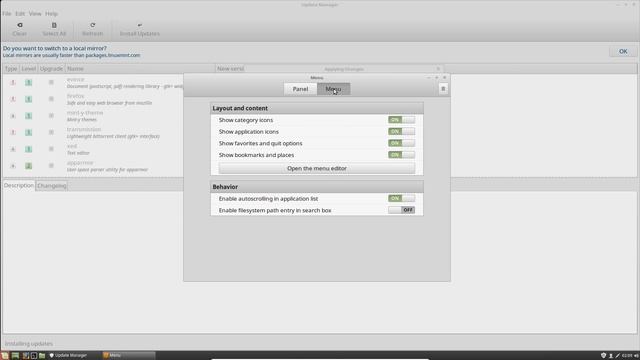Select the mint-y-theme update row name
The height and width of the screenshot is (360, 640).
[85, 113]
